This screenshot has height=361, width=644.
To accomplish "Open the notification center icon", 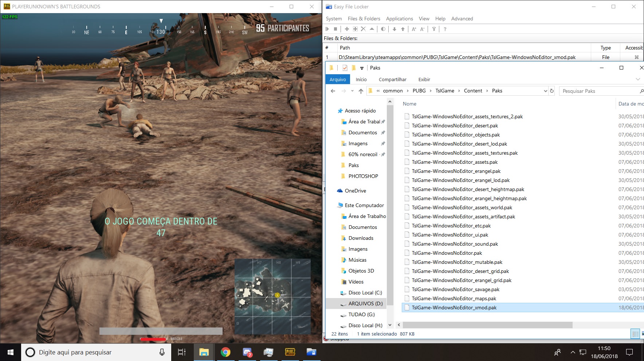I will pyautogui.click(x=629, y=352).
